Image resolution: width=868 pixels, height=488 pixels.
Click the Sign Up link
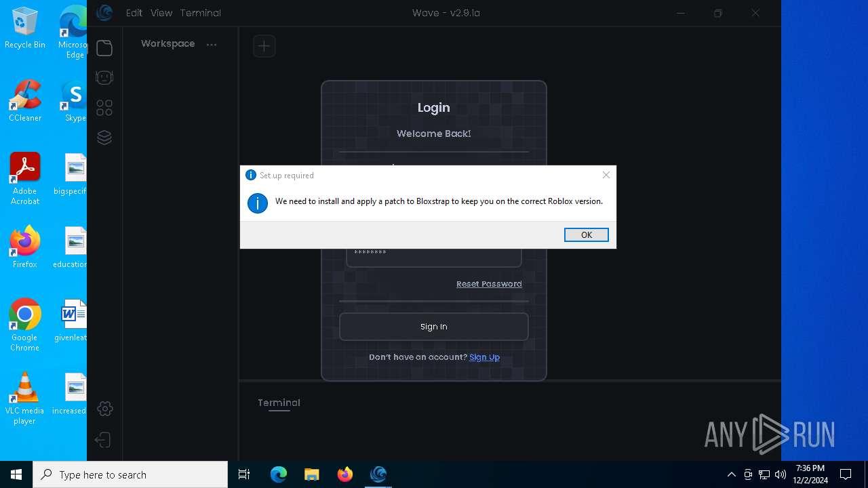pos(484,357)
